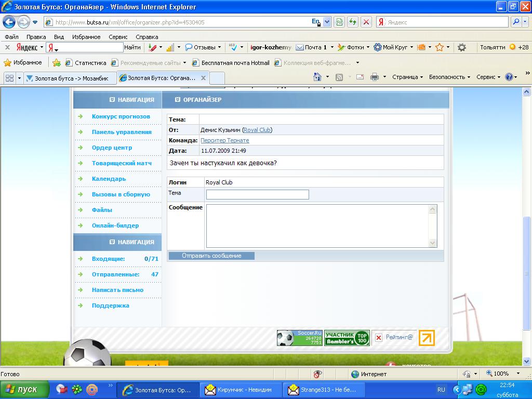Open the Перситер Тернате team link
532x399 pixels.
click(224, 140)
